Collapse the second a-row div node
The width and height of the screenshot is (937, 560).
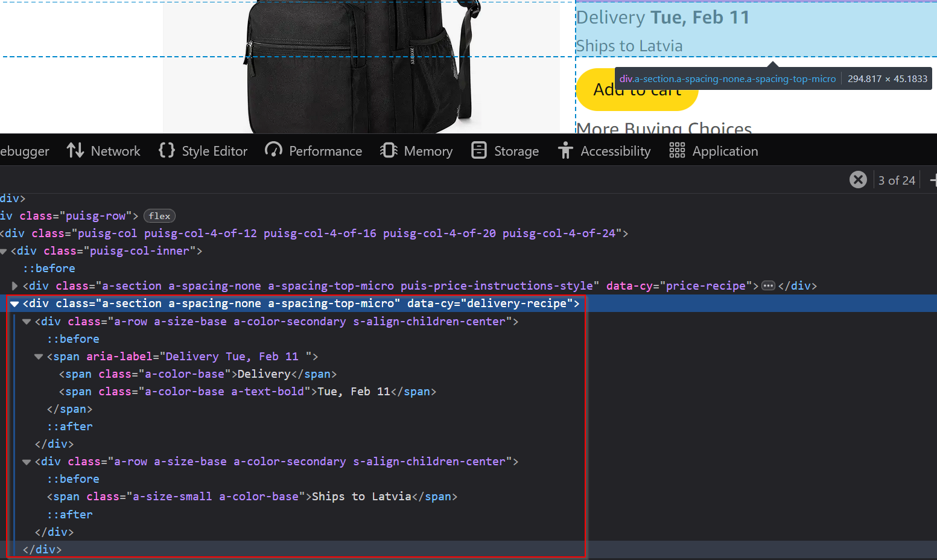(x=26, y=461)
